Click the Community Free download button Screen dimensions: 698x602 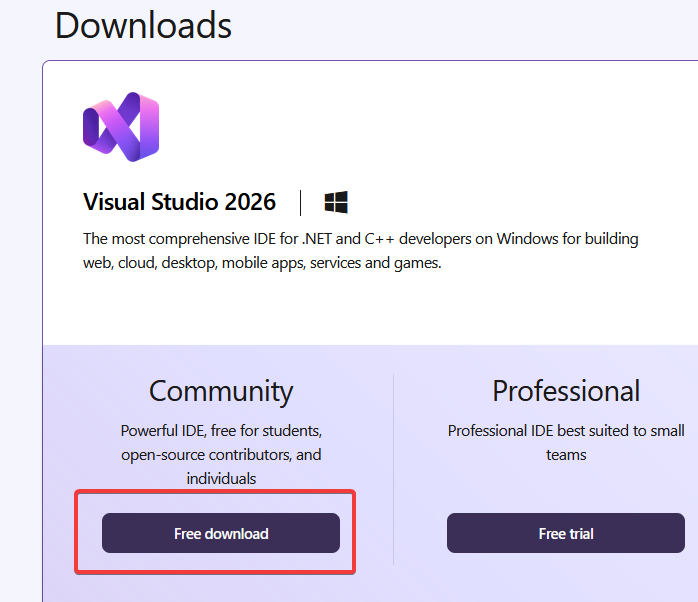click(221, 533)
